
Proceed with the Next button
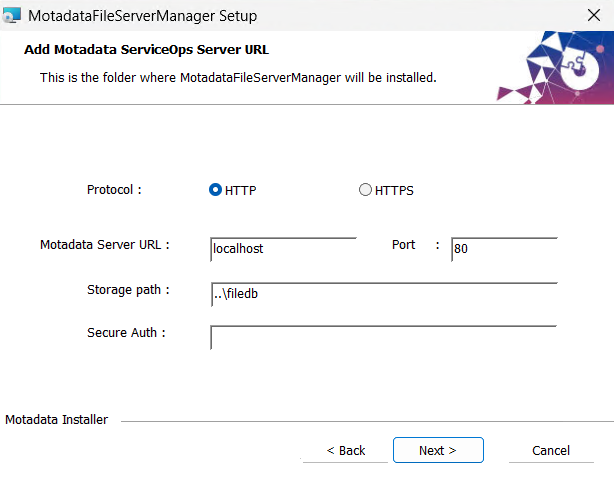(438, 450)
